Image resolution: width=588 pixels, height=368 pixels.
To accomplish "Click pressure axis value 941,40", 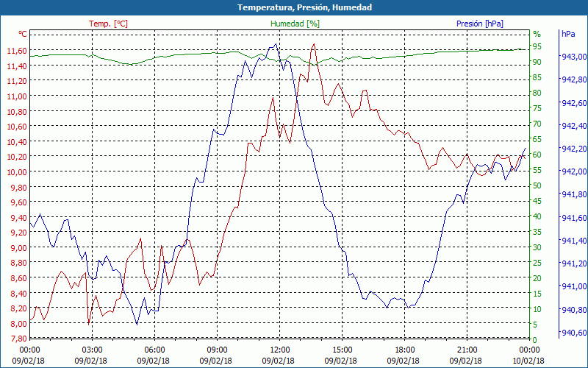I will (x=574, y=241).
